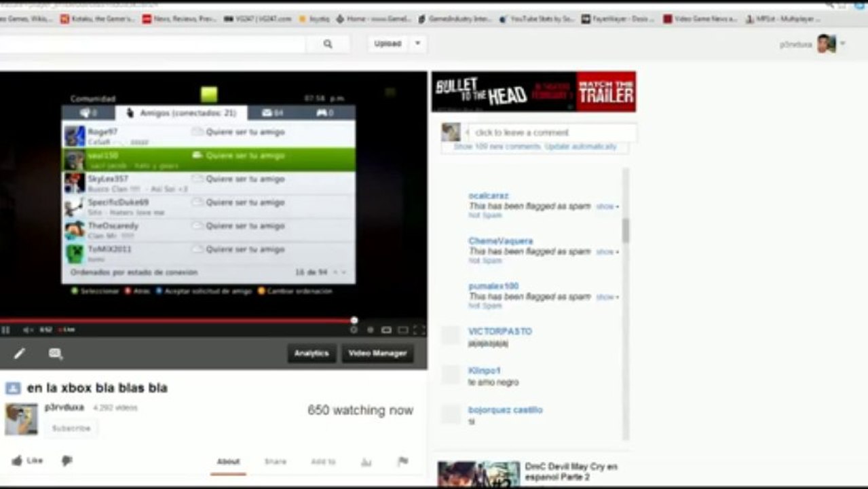Expand show dropdown on pumalex100 comment
Screen dimensions: 868x489
(607, 297)
